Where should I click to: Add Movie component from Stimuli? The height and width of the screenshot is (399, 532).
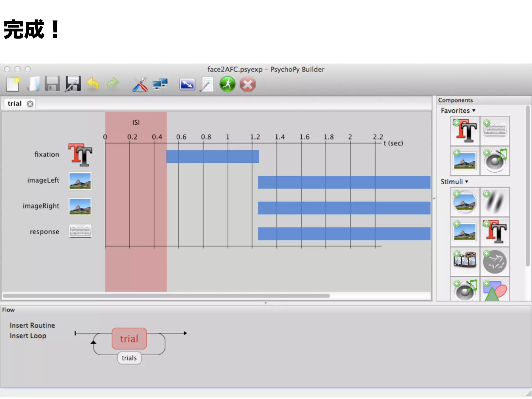coord(465,262)
